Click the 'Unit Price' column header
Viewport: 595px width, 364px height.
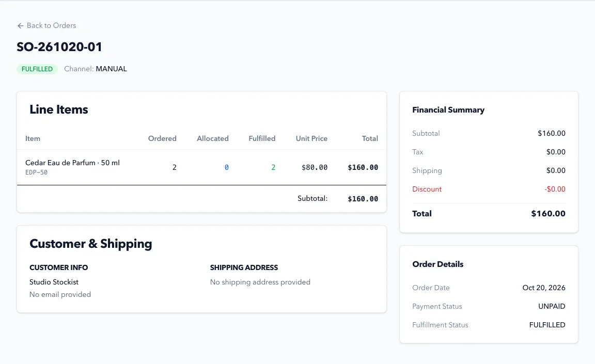pos(311,138)
